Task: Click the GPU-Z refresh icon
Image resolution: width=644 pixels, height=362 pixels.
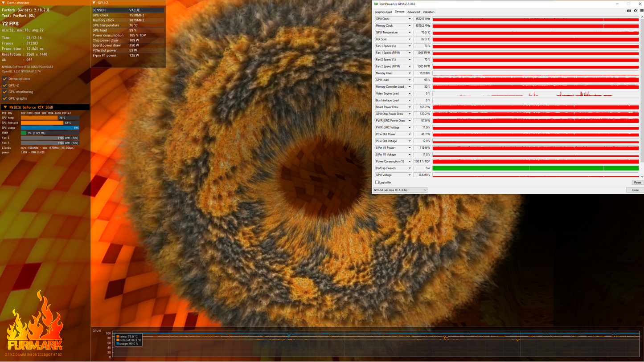Action: click(635, 11)
